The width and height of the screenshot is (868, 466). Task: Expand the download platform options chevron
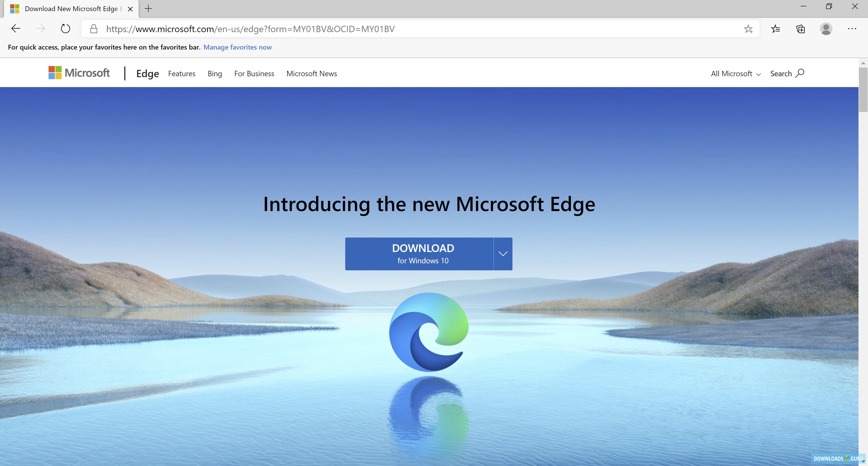coord(502,253)
